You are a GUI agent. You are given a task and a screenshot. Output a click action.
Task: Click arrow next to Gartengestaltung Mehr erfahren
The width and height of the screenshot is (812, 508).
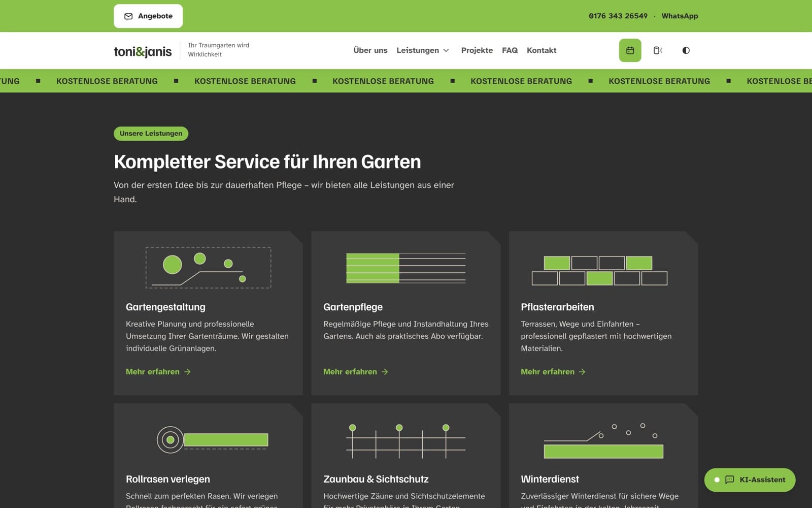click(x=187, y=372)
